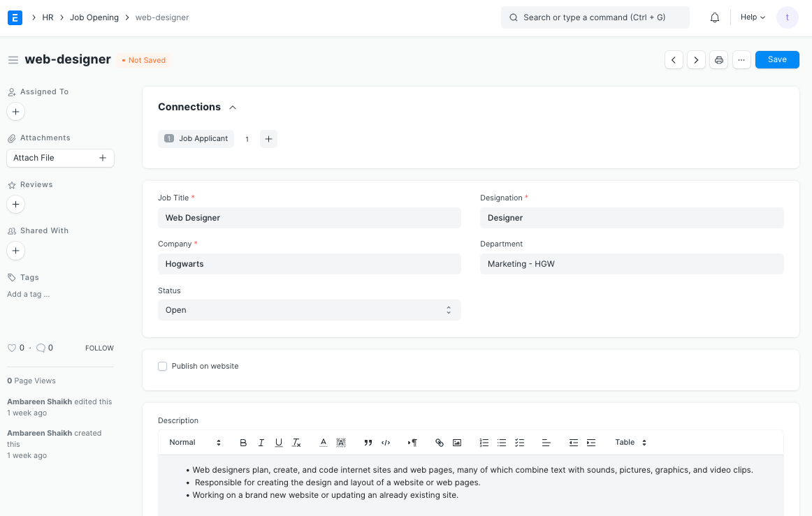Insert a hyperlink in Description
The height and width of the screenshot is (516, 812).
pyautogui.click(x=439, y=443)
